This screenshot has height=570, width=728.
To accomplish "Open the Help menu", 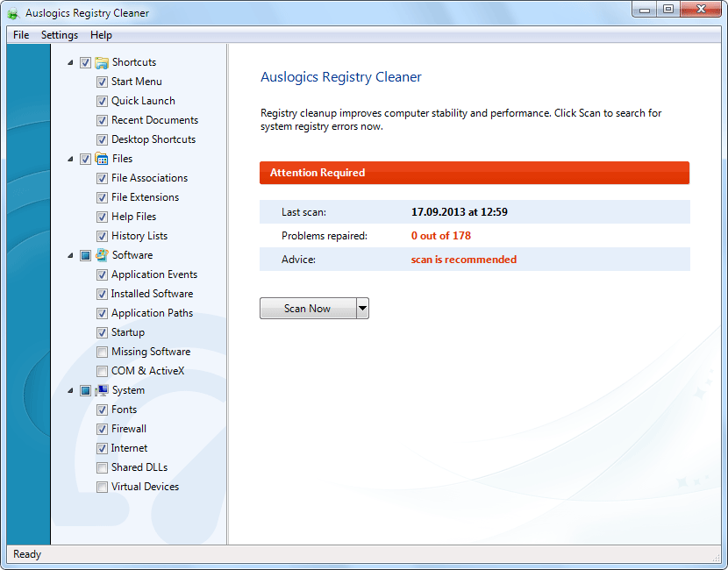I will click(x=101, y=35).
